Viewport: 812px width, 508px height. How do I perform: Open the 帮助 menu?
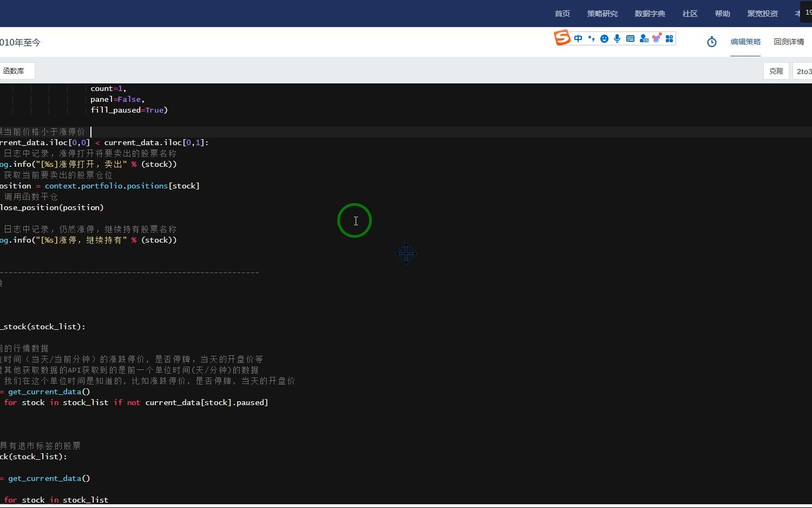(723, 14)
